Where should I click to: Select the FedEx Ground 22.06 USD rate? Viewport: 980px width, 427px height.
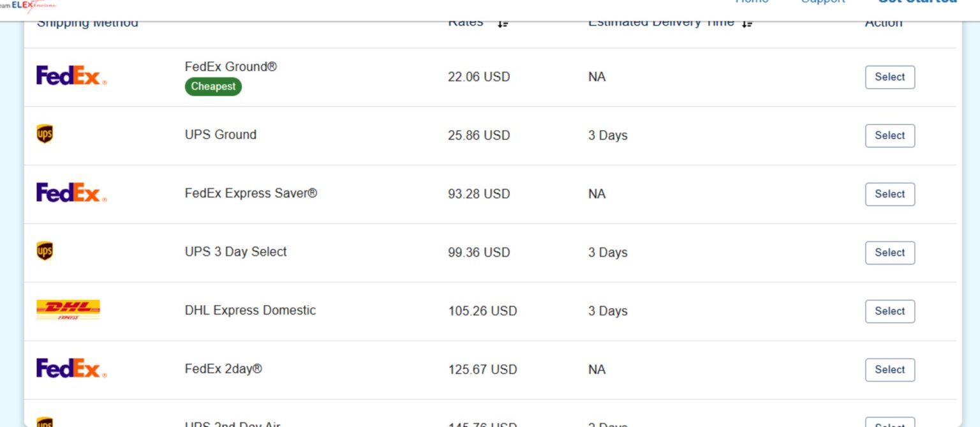889,77
